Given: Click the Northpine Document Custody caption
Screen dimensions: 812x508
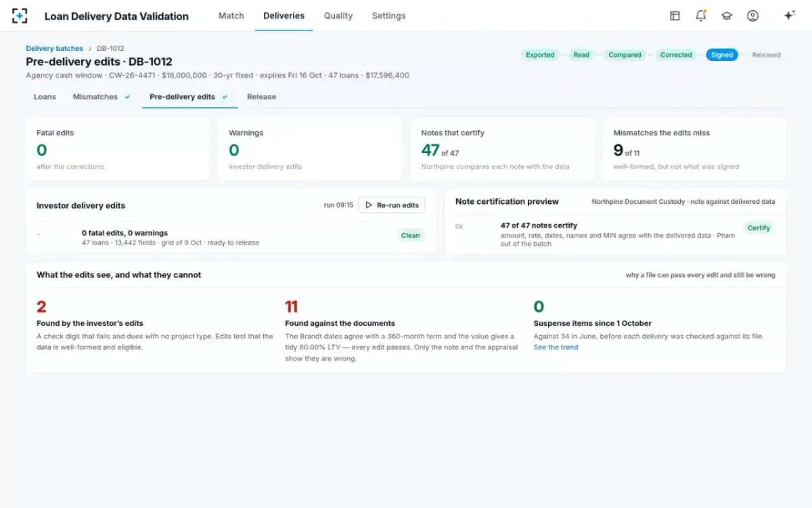Looking at the screenshot, I should [x=683, y=202].
